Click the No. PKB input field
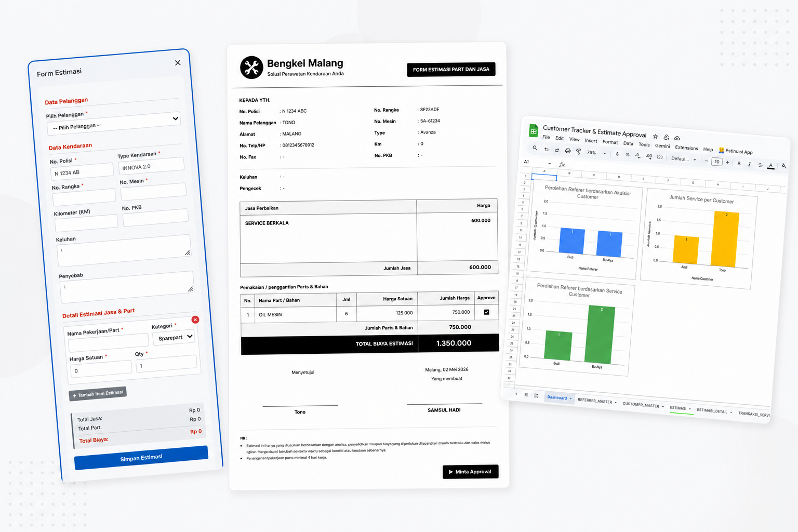This screenshot has height=532, width=798. [155, 217]
